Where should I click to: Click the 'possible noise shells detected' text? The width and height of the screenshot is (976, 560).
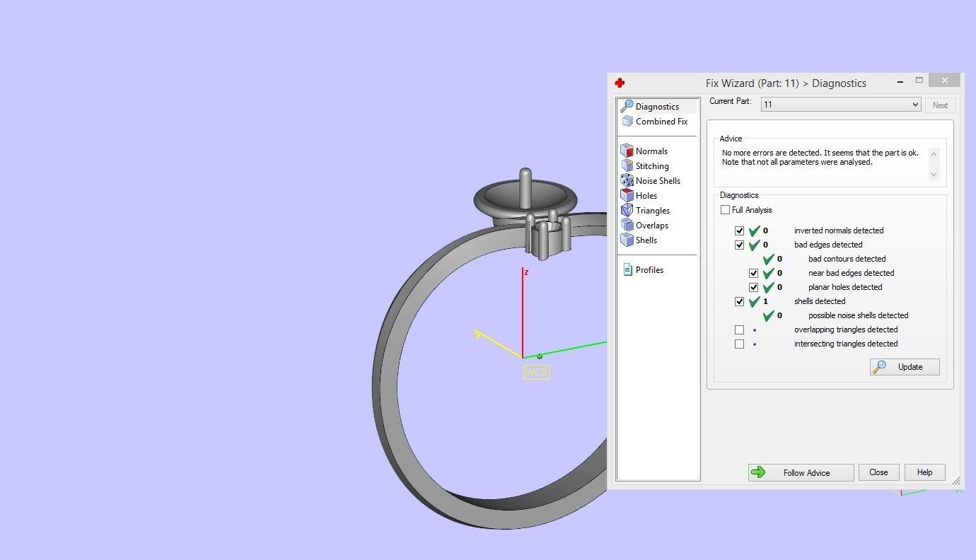click(858, 315)
